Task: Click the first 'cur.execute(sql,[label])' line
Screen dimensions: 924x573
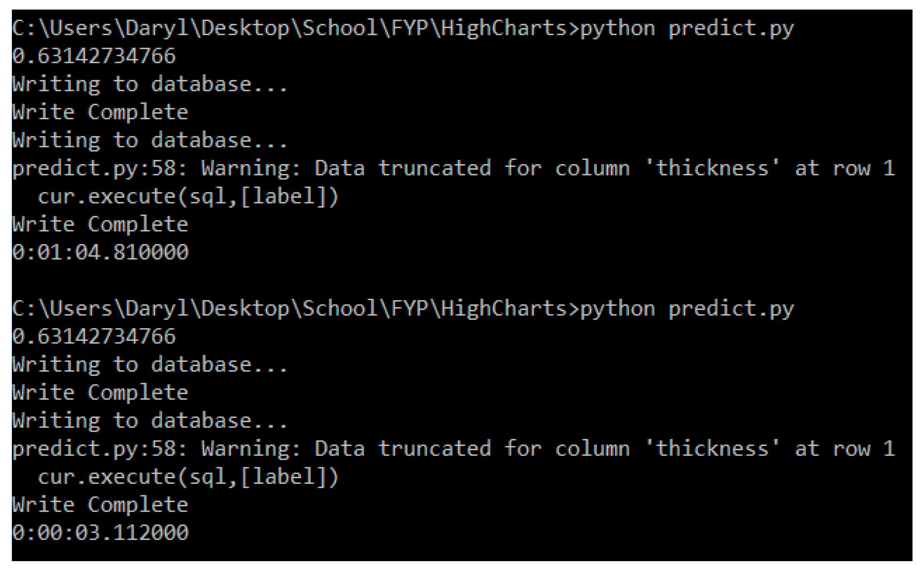Action: coord(188,197)
